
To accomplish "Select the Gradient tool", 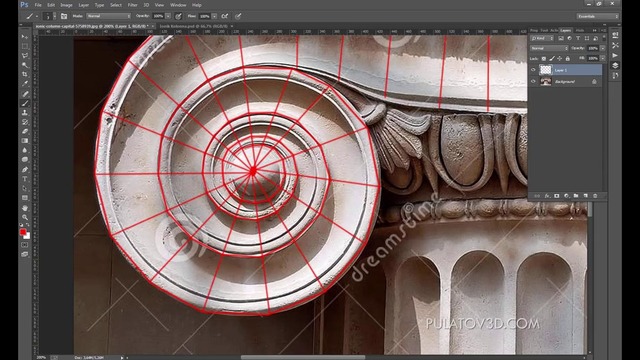I will (x=24, y=141).
